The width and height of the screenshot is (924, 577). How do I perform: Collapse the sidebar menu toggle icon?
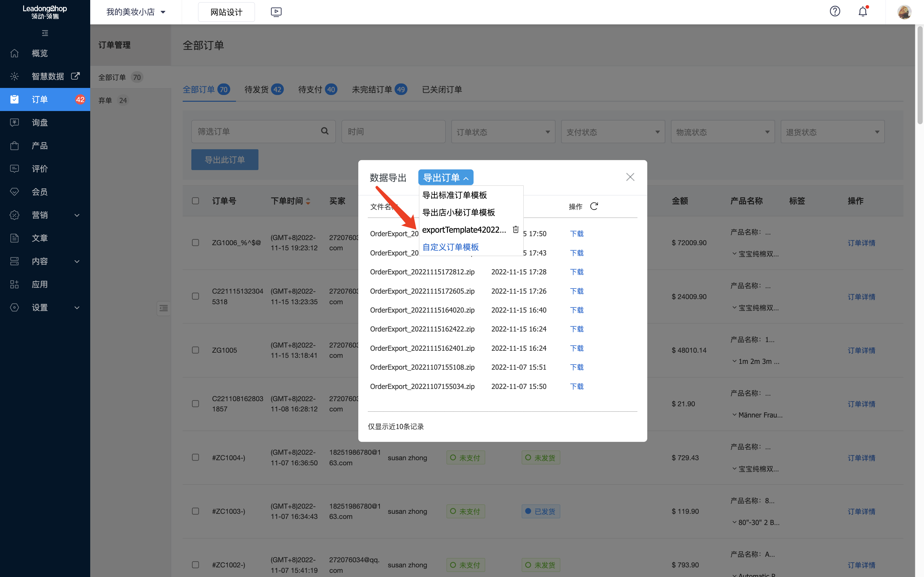click(45, 33)
